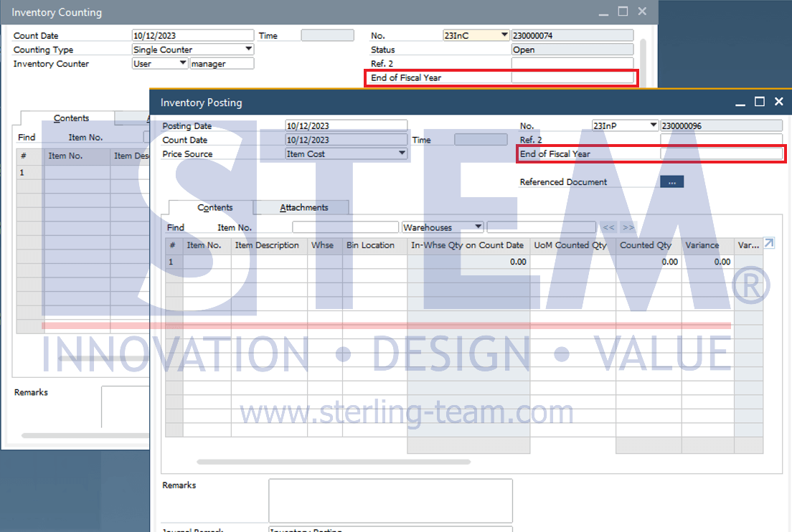Open Referenced Document browse button
The width and height of the screenshot is (792, 532).
pos(671,181)
